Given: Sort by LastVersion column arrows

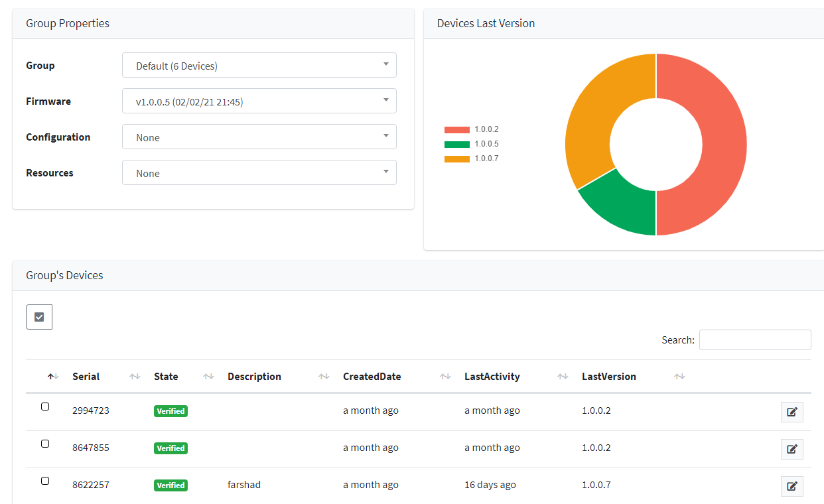Looking at the screenshot, I should 679,377.
